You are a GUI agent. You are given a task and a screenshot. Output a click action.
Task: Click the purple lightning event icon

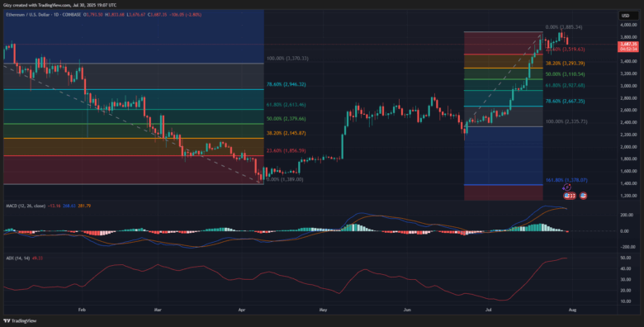pos(566,187)
